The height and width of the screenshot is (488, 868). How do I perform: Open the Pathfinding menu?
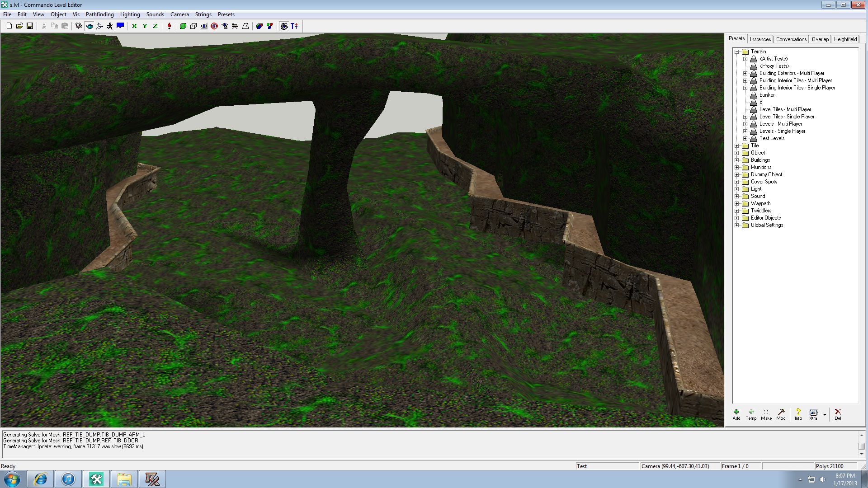click(99, 14)
